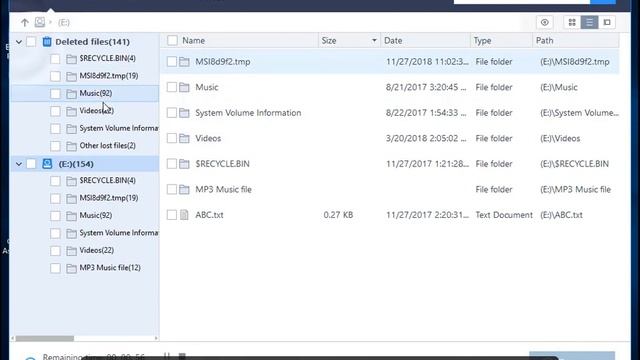Check the box for Music list row
This screenshot has height=360, width=640.
[x=172, y=87]
